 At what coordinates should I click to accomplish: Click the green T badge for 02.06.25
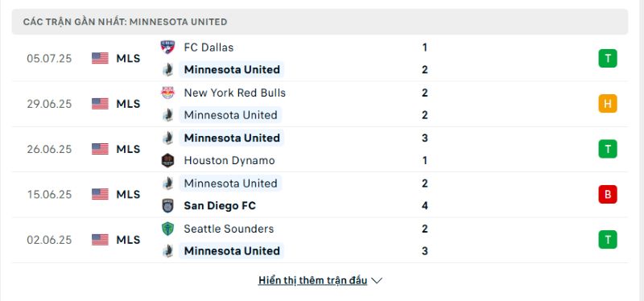click(608, 240)
